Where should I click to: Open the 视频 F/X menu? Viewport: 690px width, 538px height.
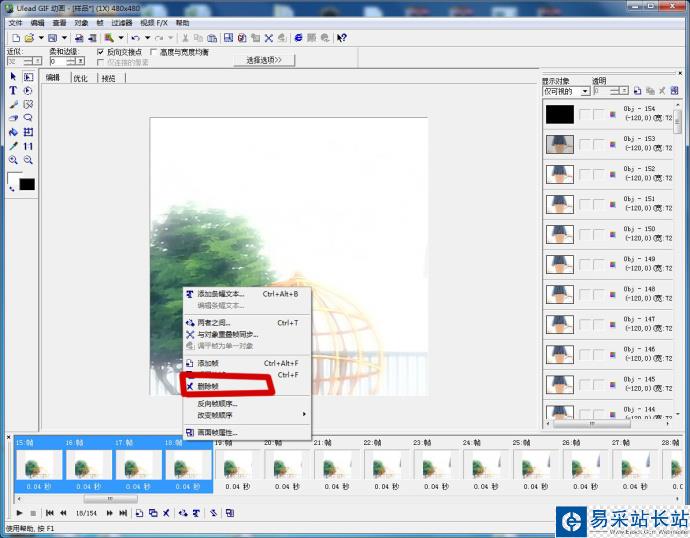click(154, 23)
